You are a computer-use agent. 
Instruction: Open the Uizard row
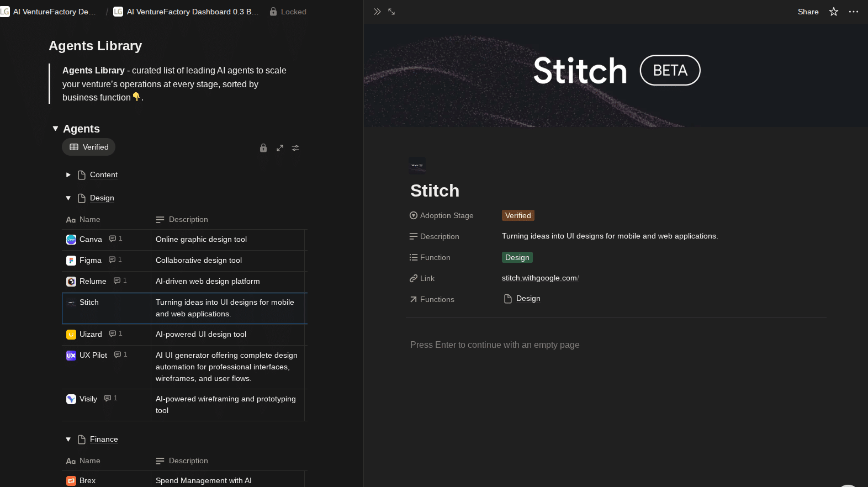tap(91, 334)
